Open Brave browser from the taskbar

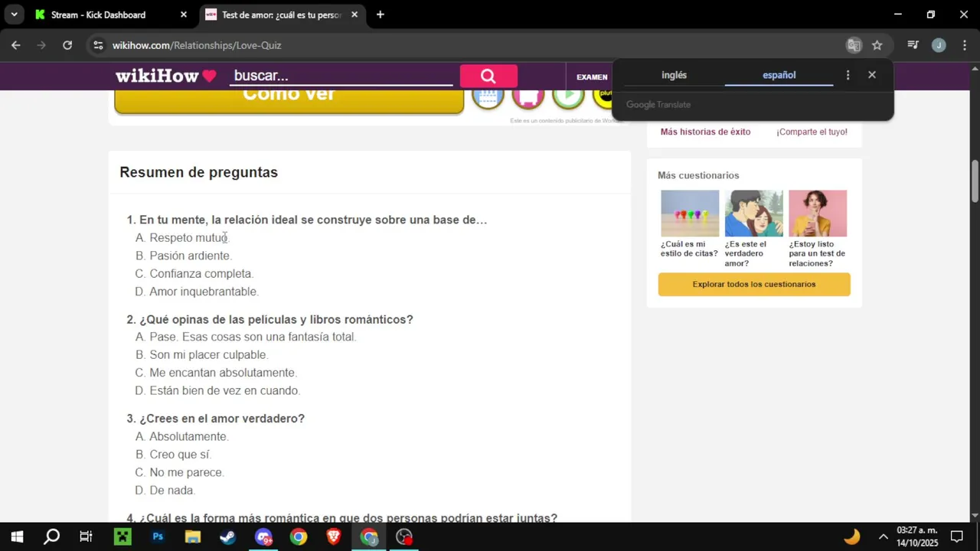pyautogui.click(x=334, y=536)
